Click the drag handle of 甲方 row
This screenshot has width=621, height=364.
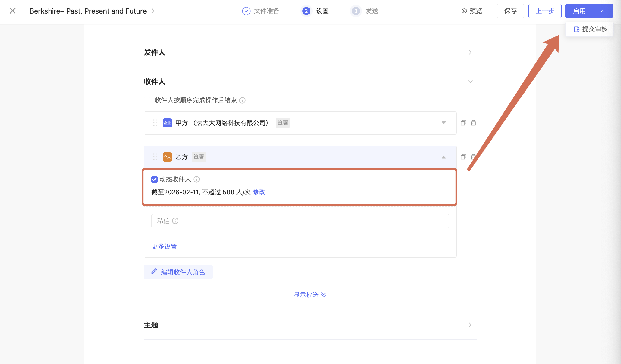[x=155, y=123]
